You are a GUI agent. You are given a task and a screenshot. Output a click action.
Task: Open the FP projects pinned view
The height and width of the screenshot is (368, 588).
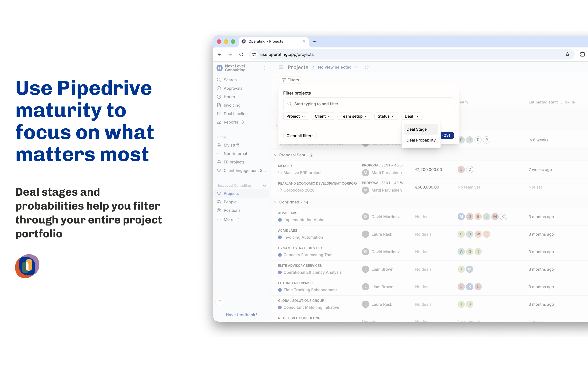click(x=234, y=162)
